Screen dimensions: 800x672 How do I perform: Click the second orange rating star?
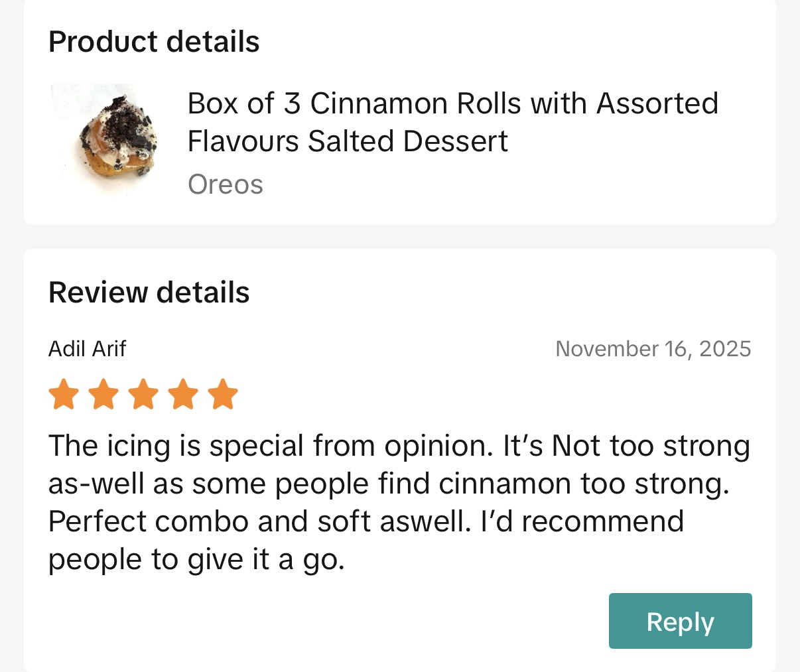click(103, 395)
